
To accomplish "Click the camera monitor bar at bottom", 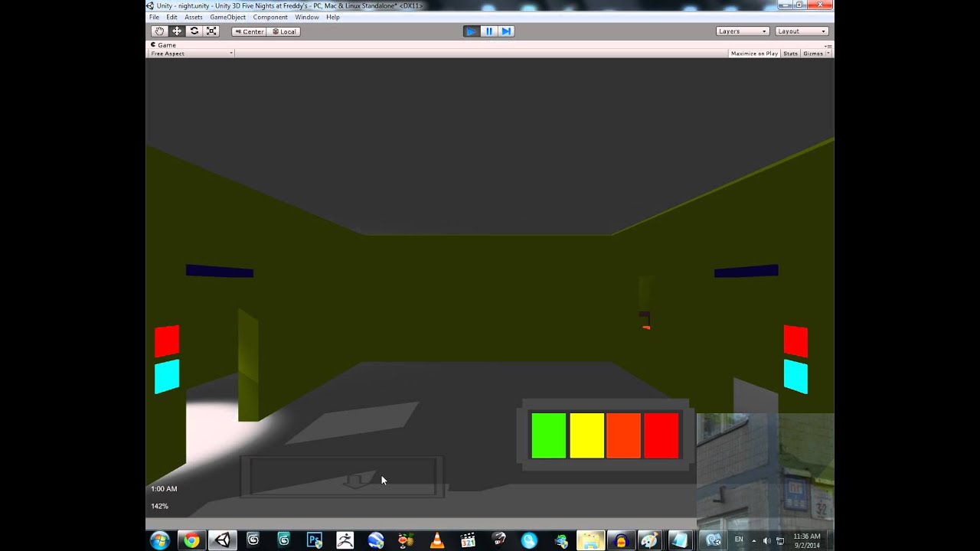I will (x=341, y=476).
